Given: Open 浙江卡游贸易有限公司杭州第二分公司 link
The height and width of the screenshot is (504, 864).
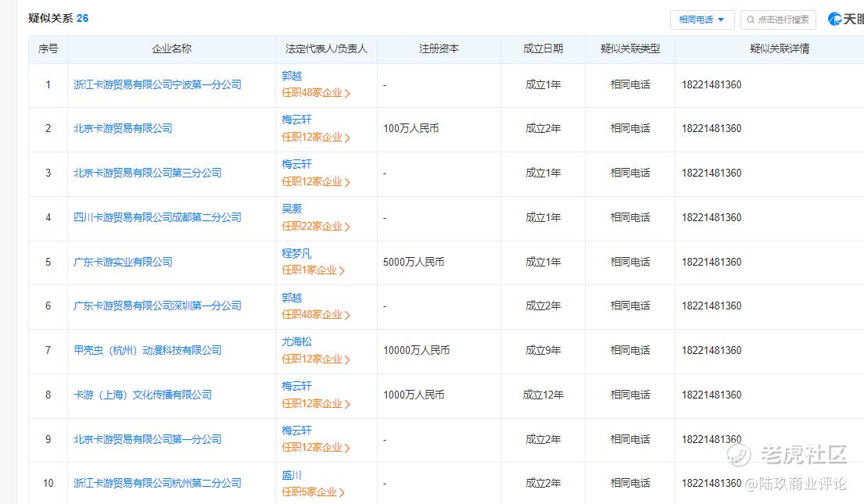Looking at the screenshot, I should (158, 483).
